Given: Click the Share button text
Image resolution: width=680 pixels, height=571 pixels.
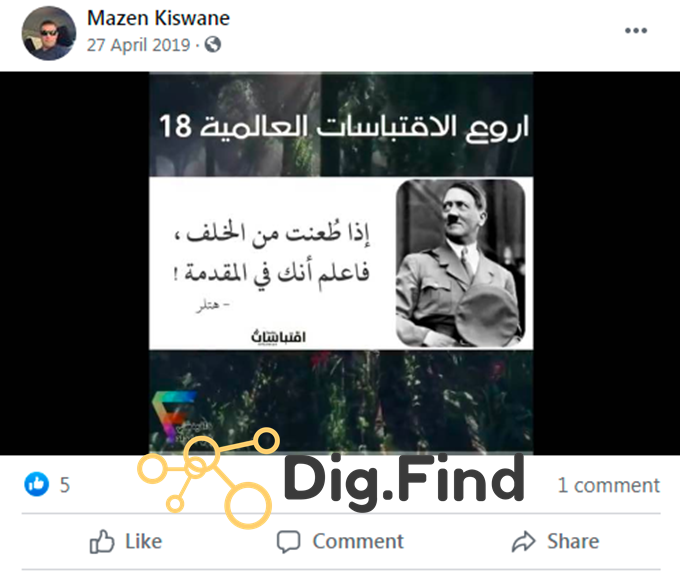Looking at the screenshot, I should coord(573,542).
